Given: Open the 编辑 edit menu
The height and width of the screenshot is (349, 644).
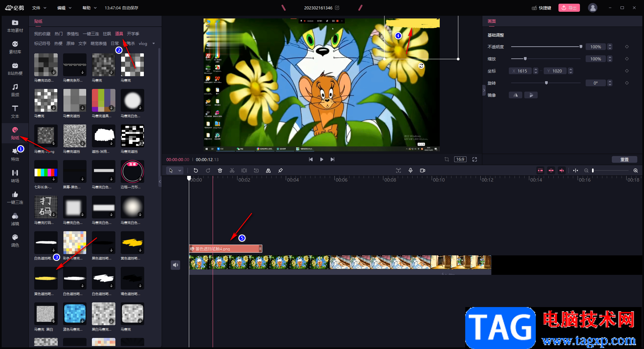Looking at the screenshot, I should point(64,8).
